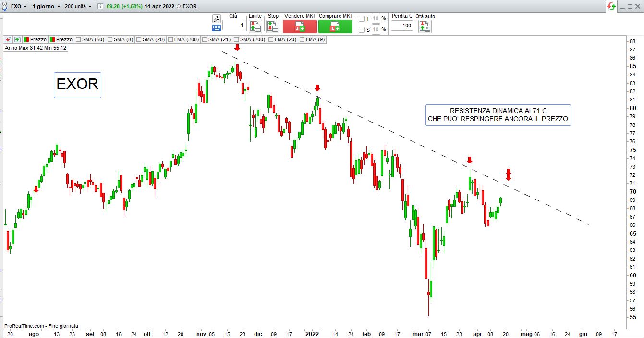644x338 pixels.
Task: Click the blue keyboard icon
Action: pyautogui.click(x=217, y=28)
